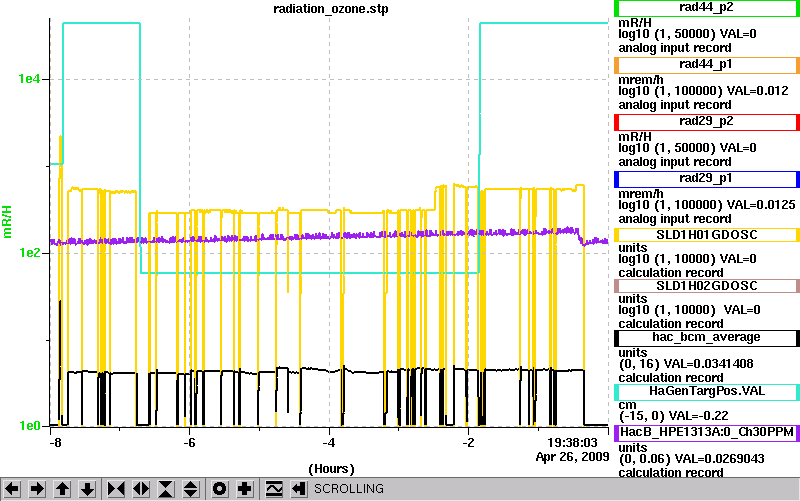Click the 1e2 y-axis label
The height and width of the screenshot is (501, 800).
point(29,253)
